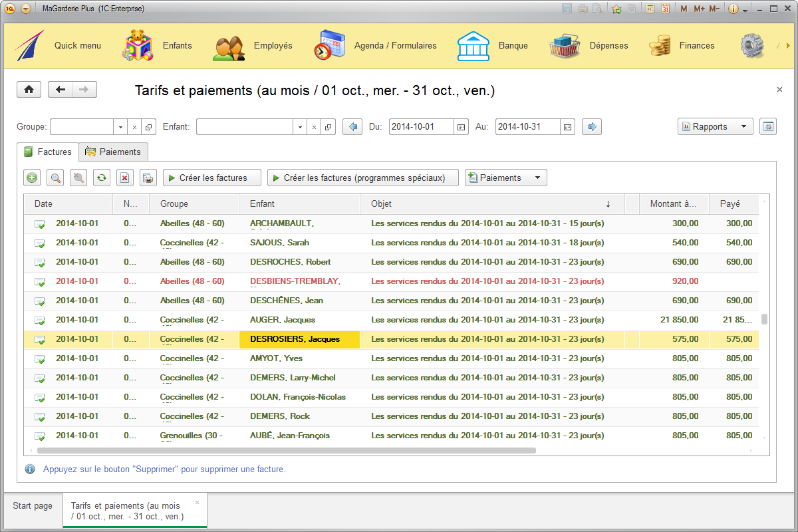Click the print icon in the Factures toolbar

(x=148, y=178)
